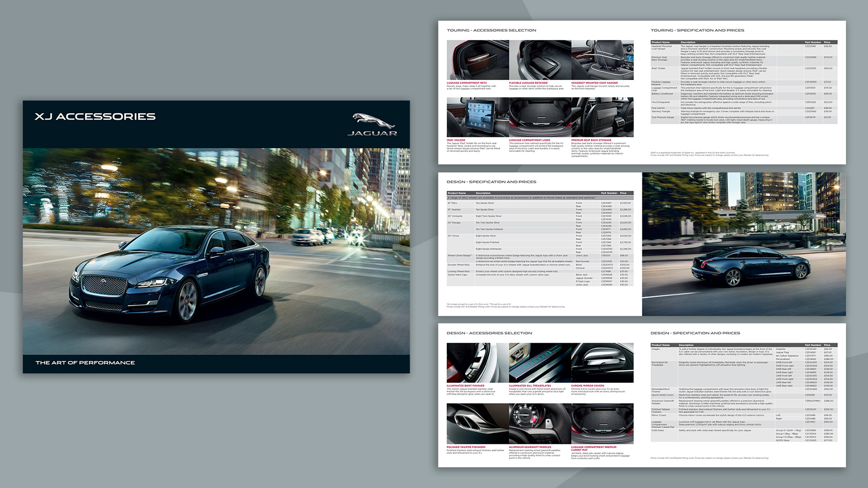Click the Premium Seat Back Stowage image
868x488 pixels.
tap(602, 117)
